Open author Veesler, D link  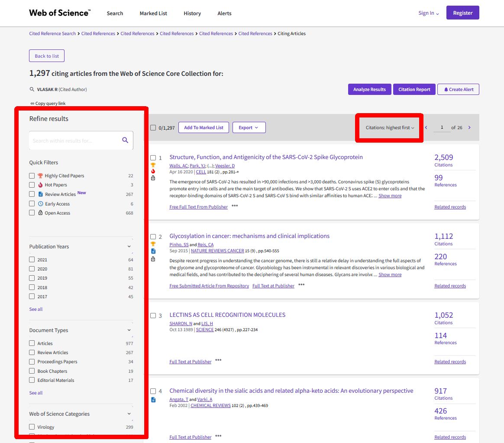(225, 166)
